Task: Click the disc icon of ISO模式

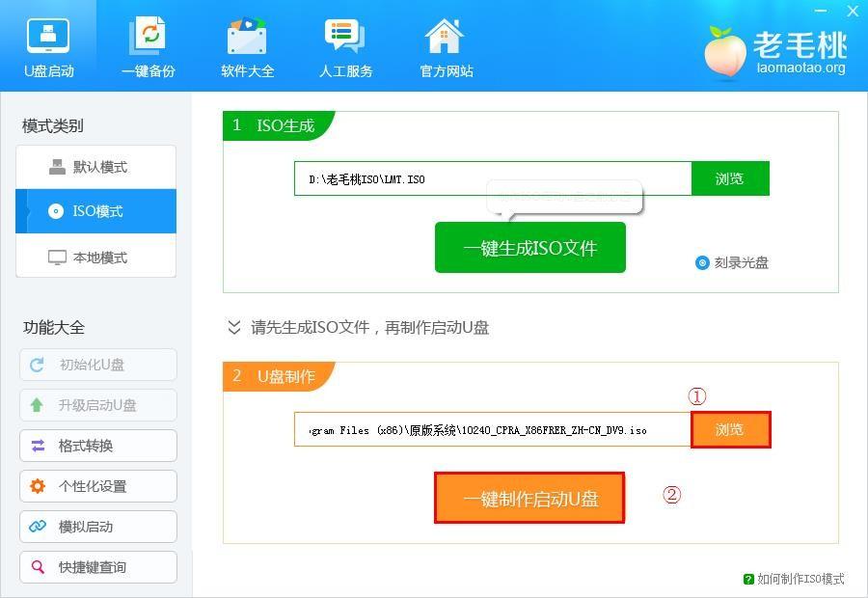Action: coord(55,211)
